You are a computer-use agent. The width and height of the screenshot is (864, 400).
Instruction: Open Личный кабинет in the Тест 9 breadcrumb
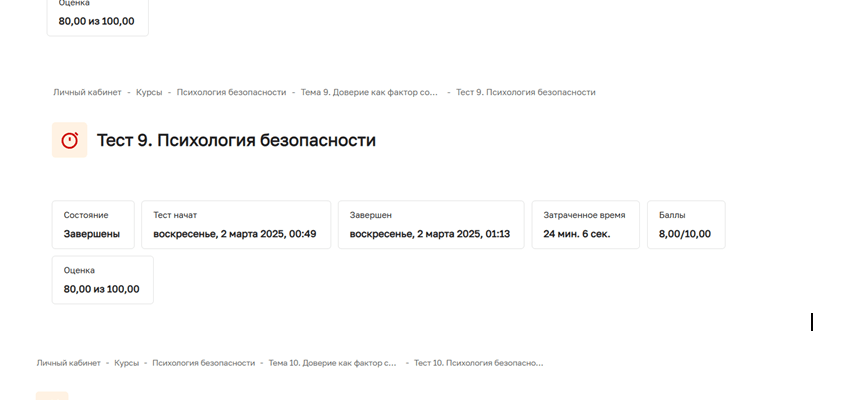tap(87, 92)
